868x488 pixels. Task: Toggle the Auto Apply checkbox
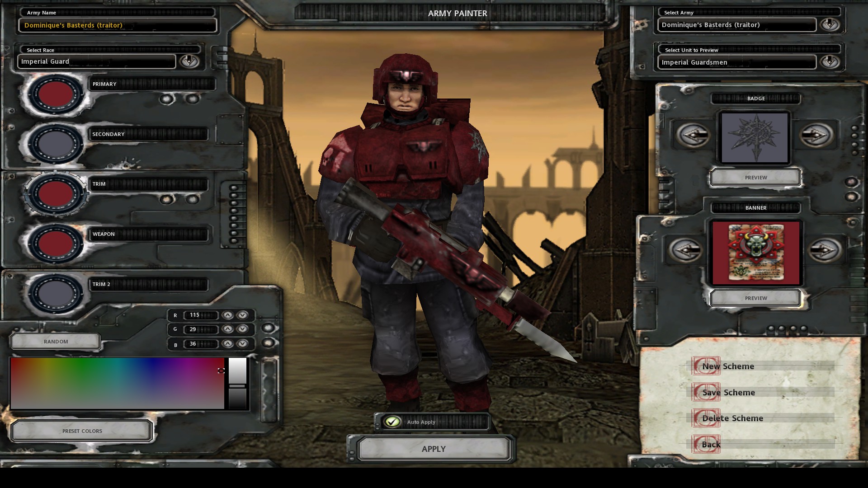[x=392, y=422]
